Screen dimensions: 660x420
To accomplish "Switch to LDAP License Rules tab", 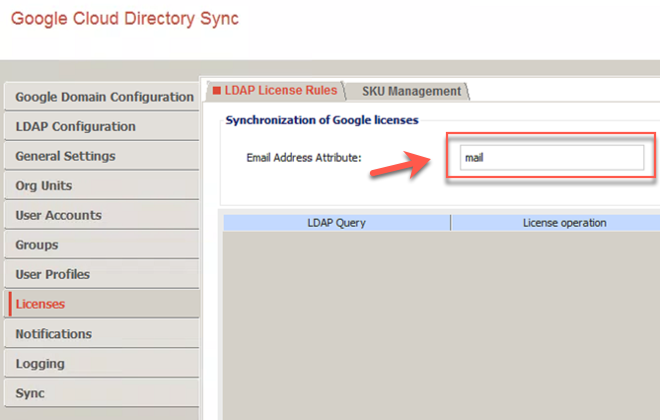I will 276,90.
